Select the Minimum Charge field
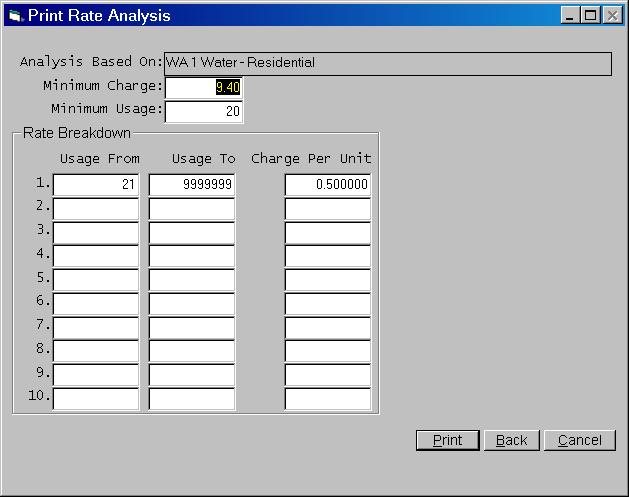Screen dimensions: 629x497 pos(203,87)
